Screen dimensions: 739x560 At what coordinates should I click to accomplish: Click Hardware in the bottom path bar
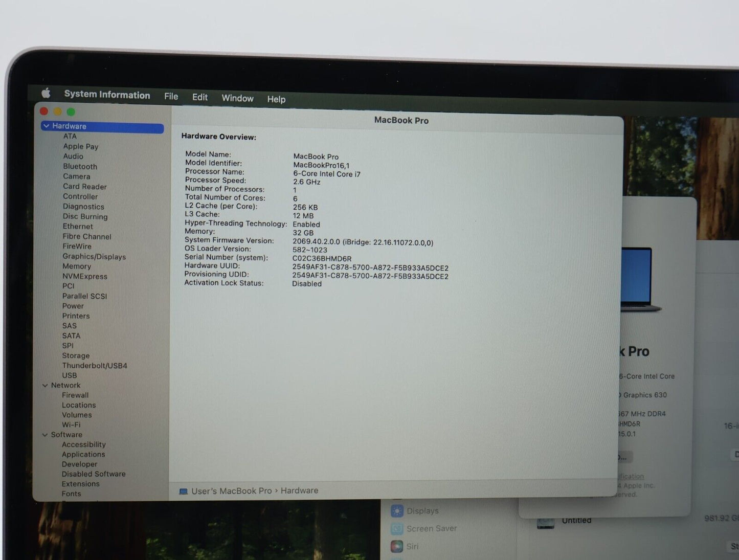coord(299,490)
